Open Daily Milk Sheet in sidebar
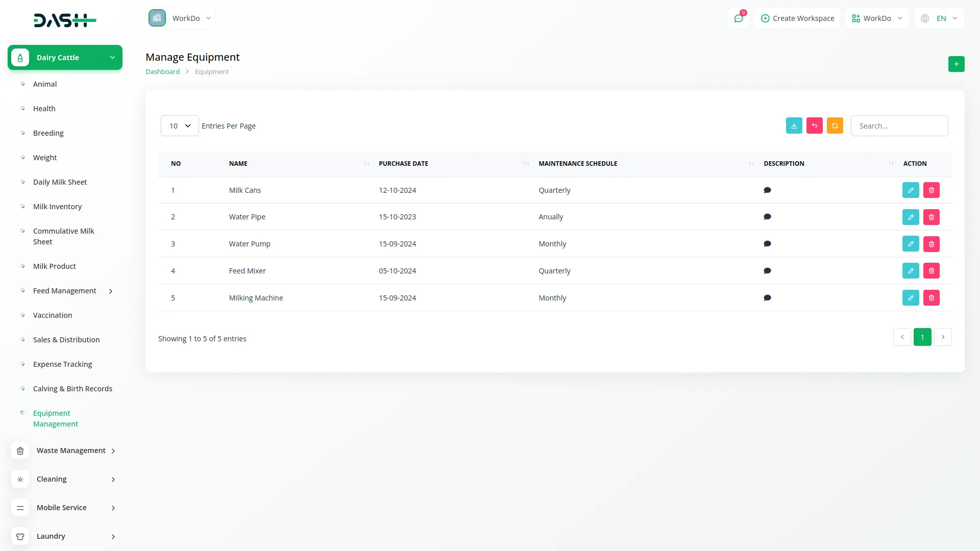 60,182
